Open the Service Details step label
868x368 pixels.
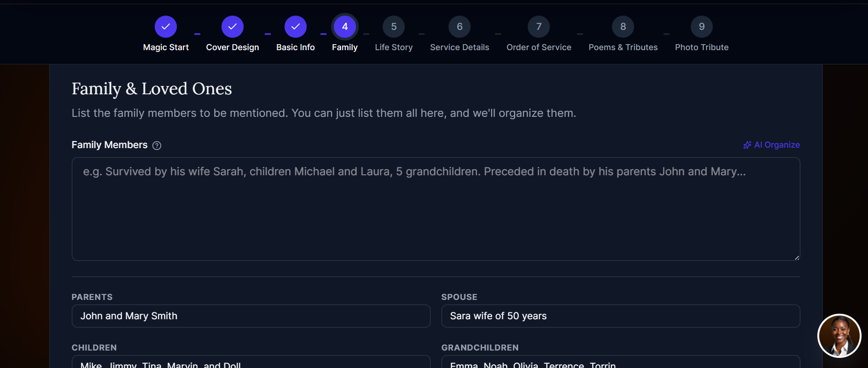pyautogui.click(x=460, y=47)
